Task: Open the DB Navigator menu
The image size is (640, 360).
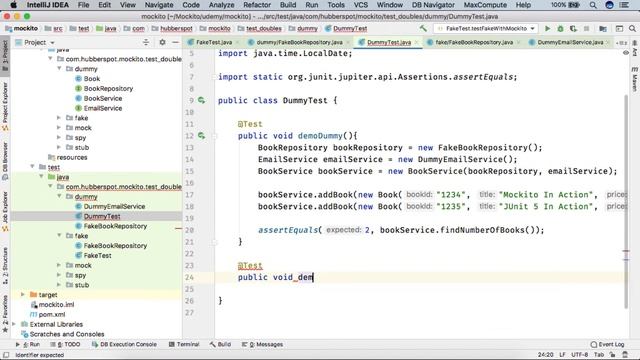Action: click(x=433, y=5)
